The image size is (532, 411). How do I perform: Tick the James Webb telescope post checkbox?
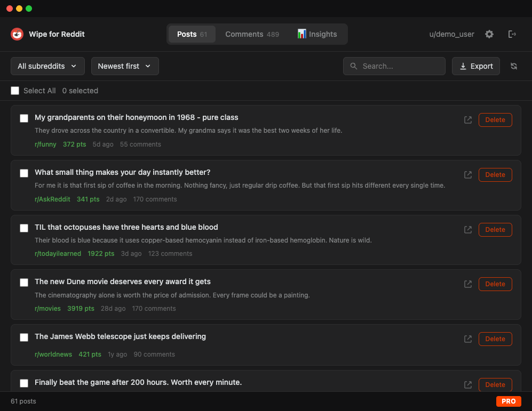(x=24, y=337)
